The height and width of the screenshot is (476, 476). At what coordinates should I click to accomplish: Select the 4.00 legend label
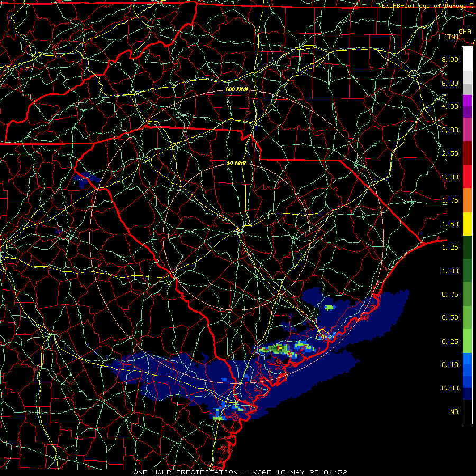click(450, 106)
